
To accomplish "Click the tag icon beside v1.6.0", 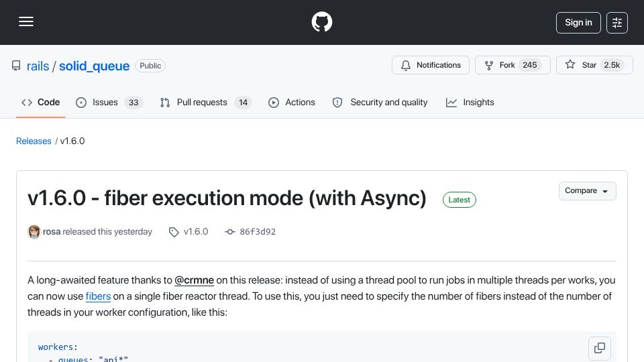I will 174,233.
